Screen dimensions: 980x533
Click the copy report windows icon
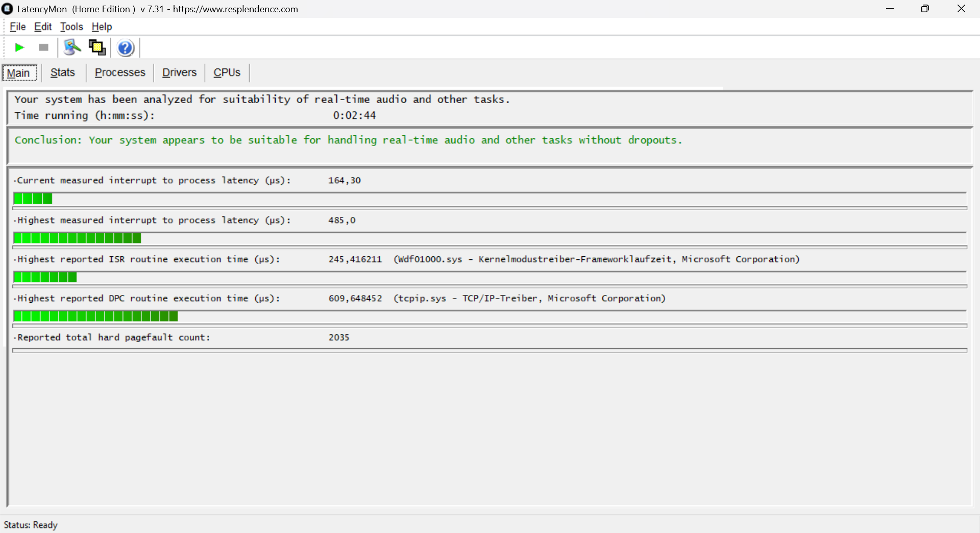coord(97,47)
